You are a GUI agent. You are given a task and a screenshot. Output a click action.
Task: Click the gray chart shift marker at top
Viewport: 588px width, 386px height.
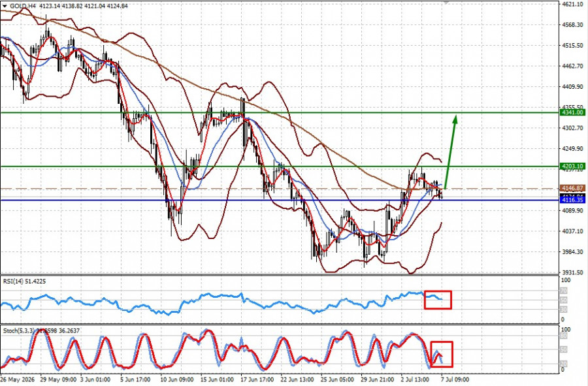pyautogui.click(x=445, y=2)
